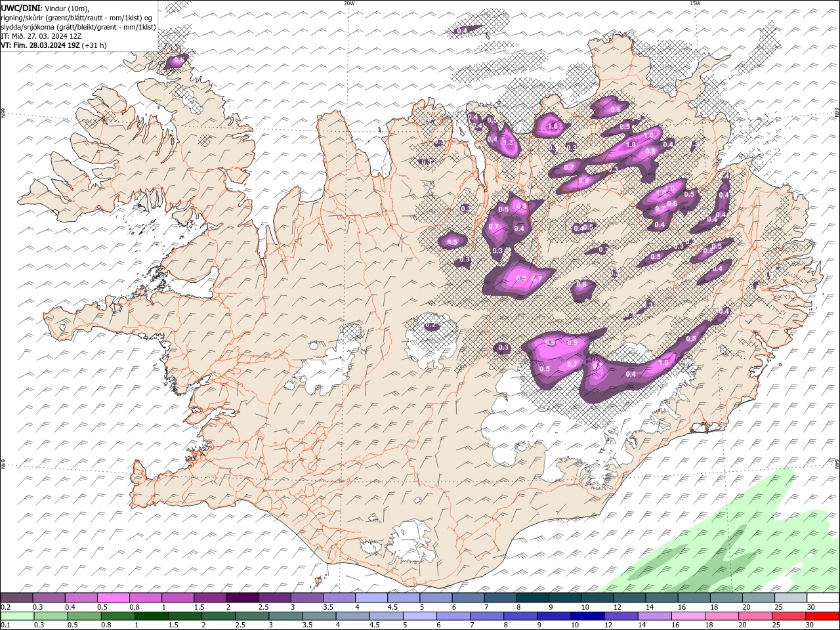Click the light lavender 4 snow scale swatch
Viewport: 840px width, 630px height.
tap(371, 598)
